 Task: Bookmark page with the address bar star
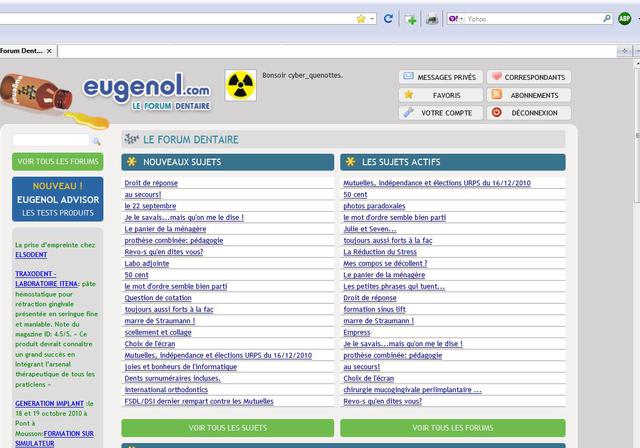(360, 19)
